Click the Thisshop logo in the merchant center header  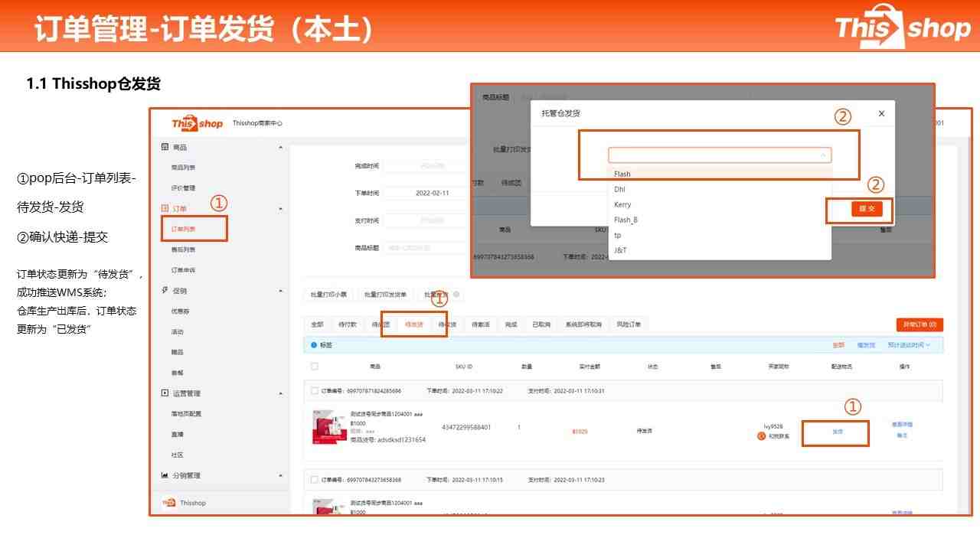[x=197, y=124]
